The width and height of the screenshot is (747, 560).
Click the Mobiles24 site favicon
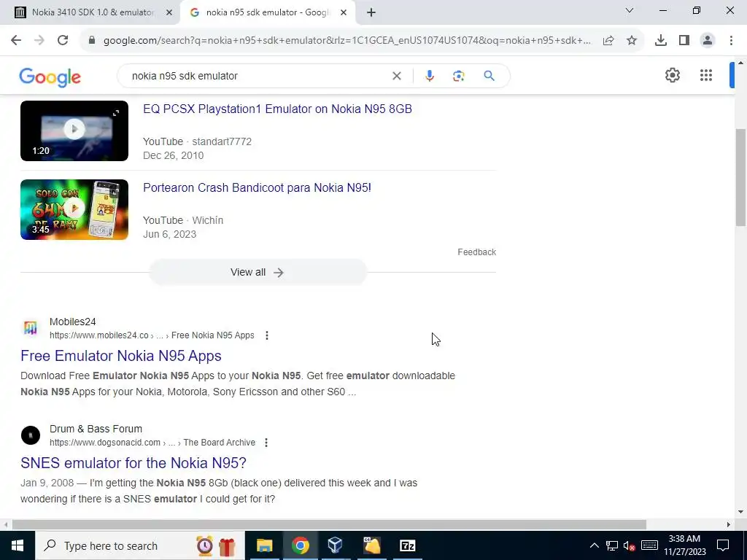31,328
